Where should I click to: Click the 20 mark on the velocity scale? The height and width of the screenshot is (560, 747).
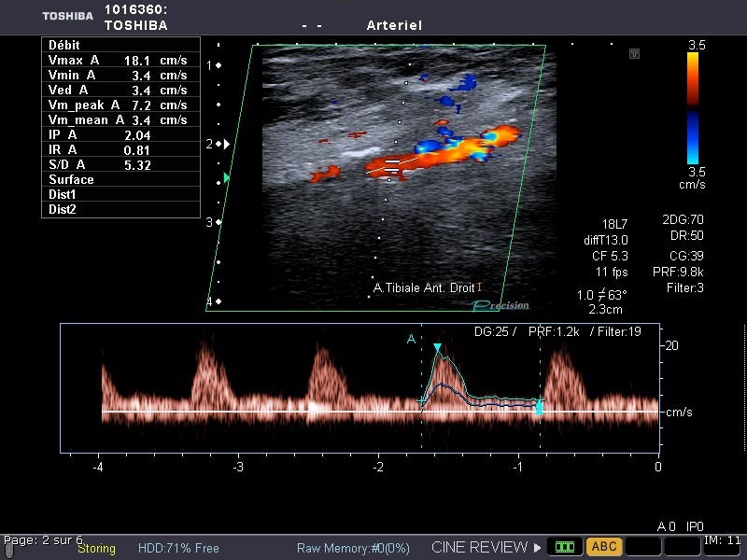point(671,345)
